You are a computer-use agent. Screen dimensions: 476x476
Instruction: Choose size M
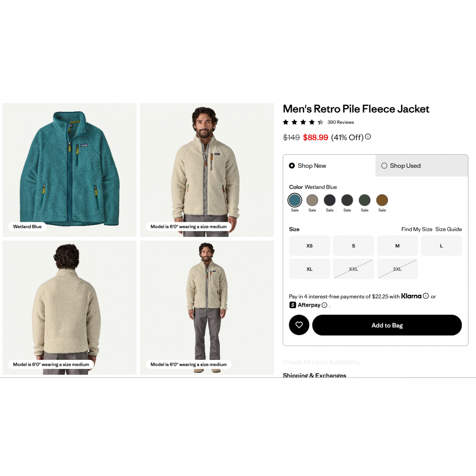click(397, 246)
